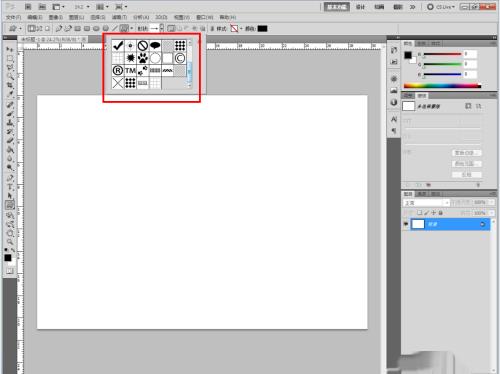Select the registered trademark R shape
Viewport: 500px width, 374px height.
pos(118,71)
